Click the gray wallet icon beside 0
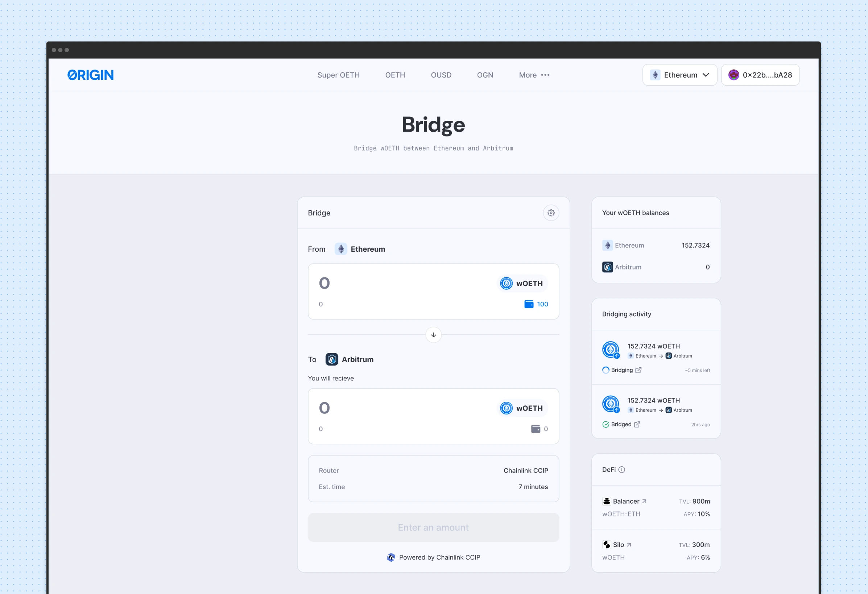The image size is (868, 594). tap(536, 429)
